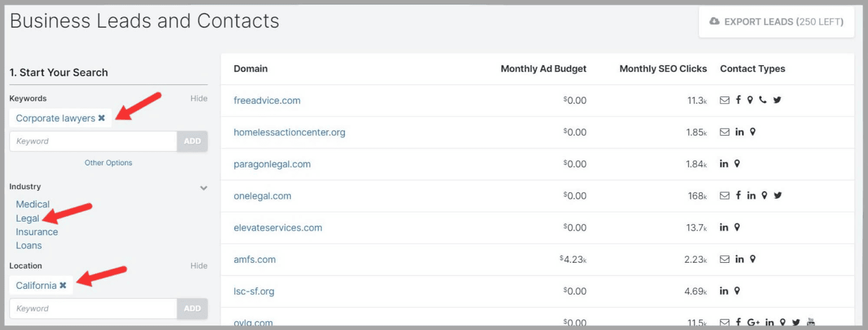Click the location Keyword input field
The height and width of the screenshot is (330, 868).
coord(92,308)
